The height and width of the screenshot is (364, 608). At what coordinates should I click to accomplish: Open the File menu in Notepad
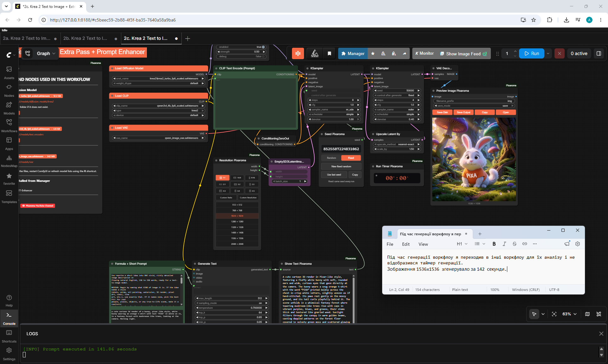tap(390, 244)
